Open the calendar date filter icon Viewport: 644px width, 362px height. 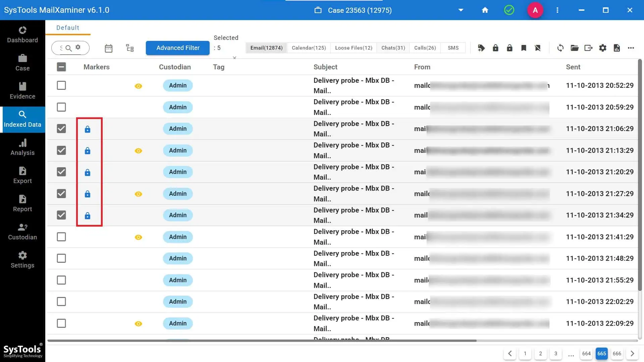(108, 48)
